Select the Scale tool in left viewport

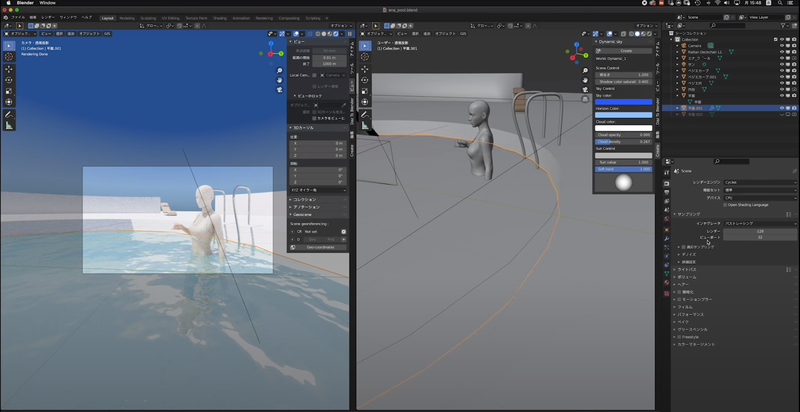tap(9, 91)
